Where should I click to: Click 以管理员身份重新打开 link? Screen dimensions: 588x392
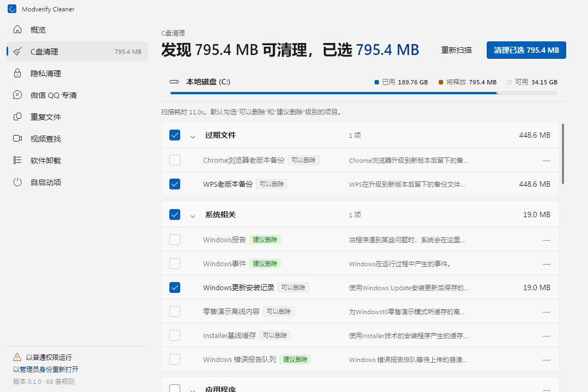point(46,369)
